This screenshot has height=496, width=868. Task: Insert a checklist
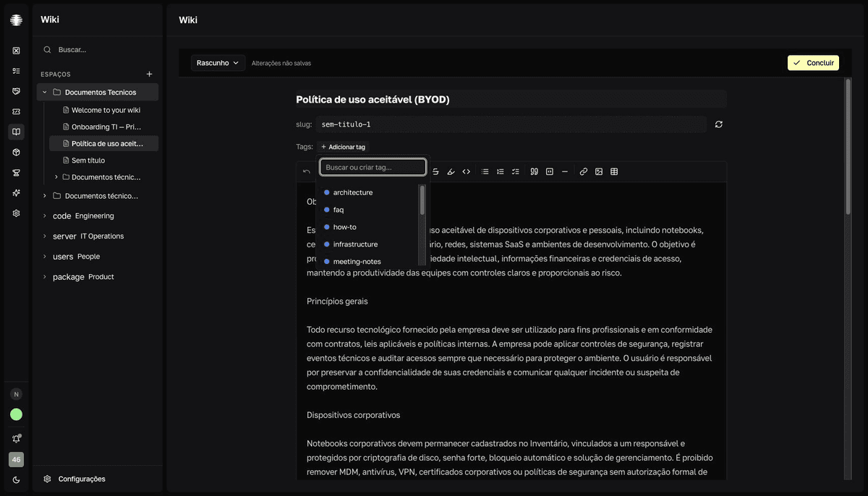[516, 171]
